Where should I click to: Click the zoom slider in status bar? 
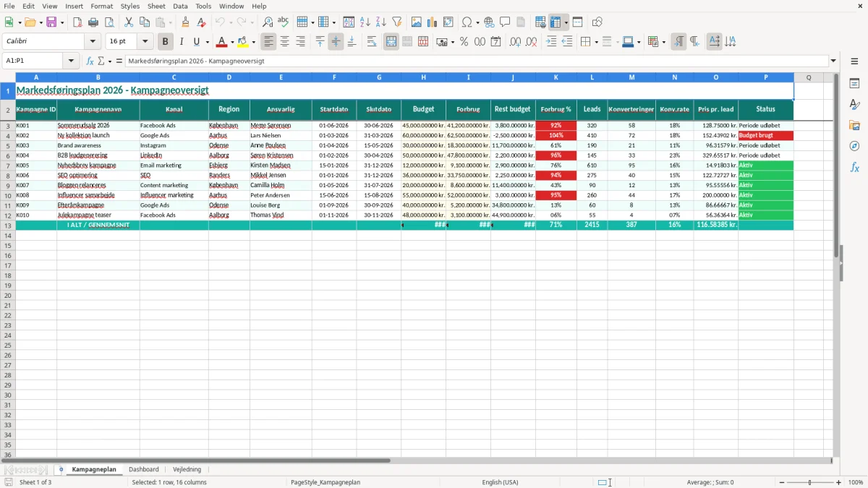point(810,482)
